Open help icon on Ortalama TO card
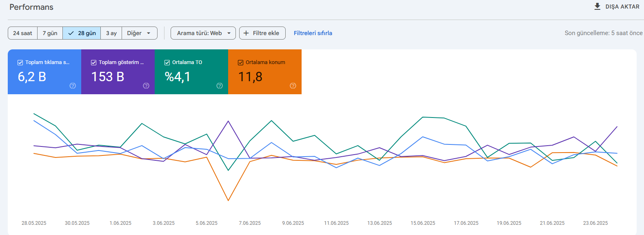 [220, 86]
